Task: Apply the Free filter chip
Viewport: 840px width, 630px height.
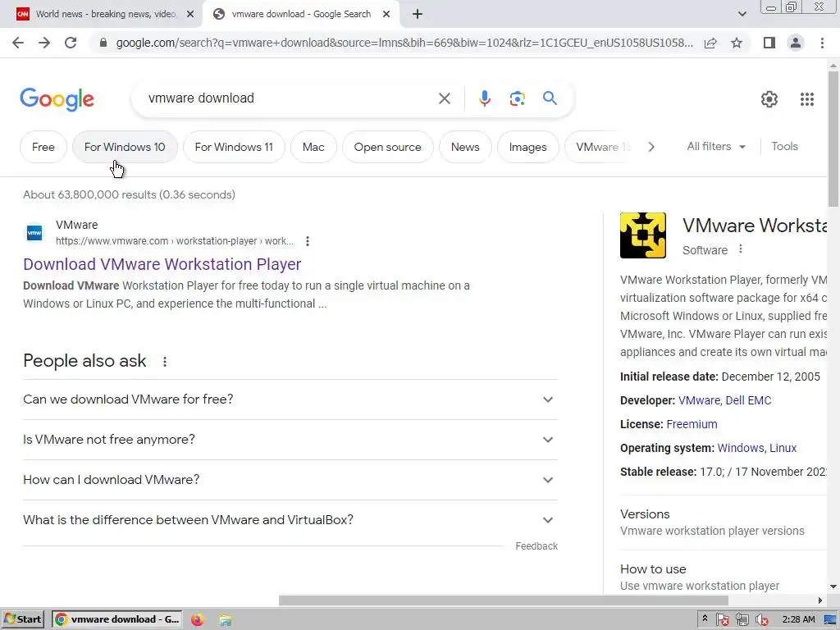Action: pos(43,147)
